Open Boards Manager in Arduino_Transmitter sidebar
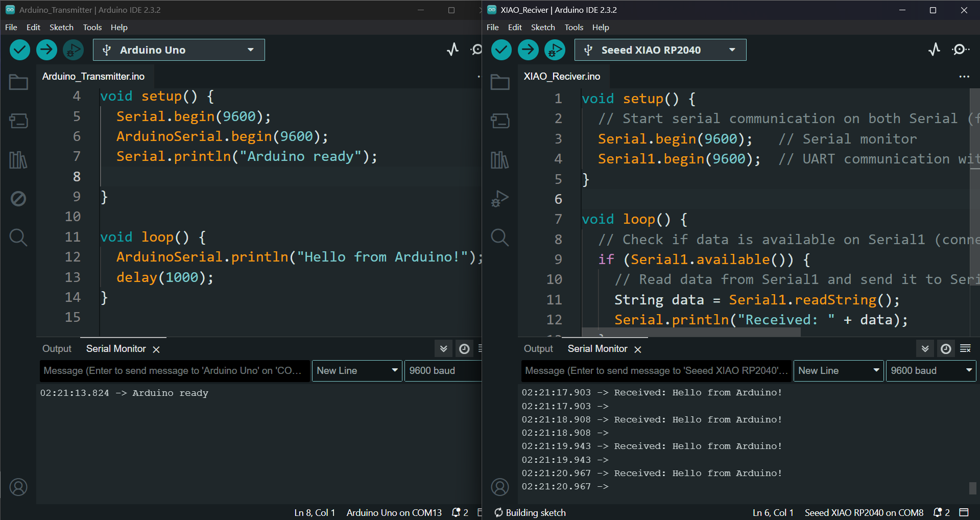 point(18,121)
